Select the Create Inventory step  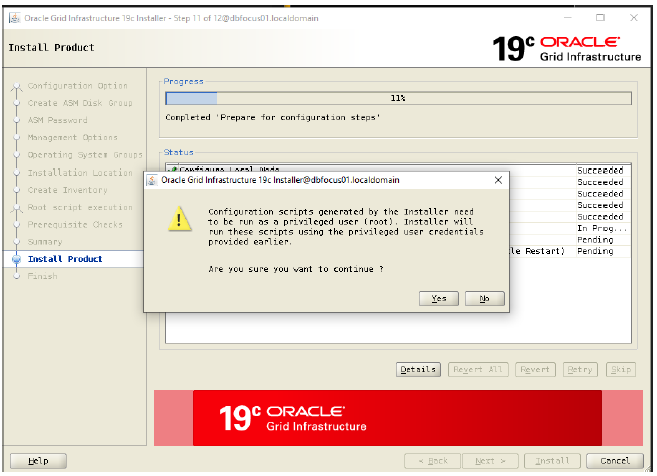tap(67, 190)
